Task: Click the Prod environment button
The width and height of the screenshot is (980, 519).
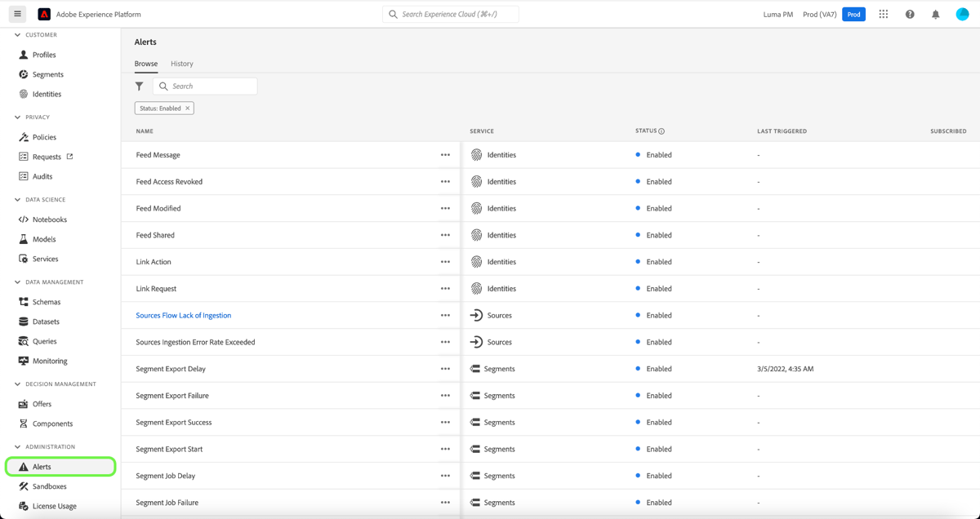Action: (853, 13)
